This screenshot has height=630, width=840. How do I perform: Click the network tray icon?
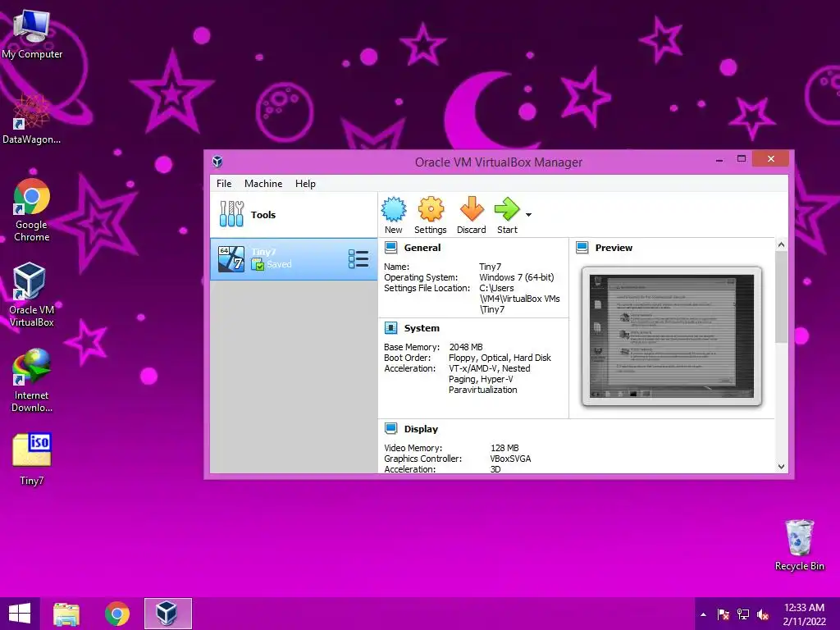pos(743,614)
